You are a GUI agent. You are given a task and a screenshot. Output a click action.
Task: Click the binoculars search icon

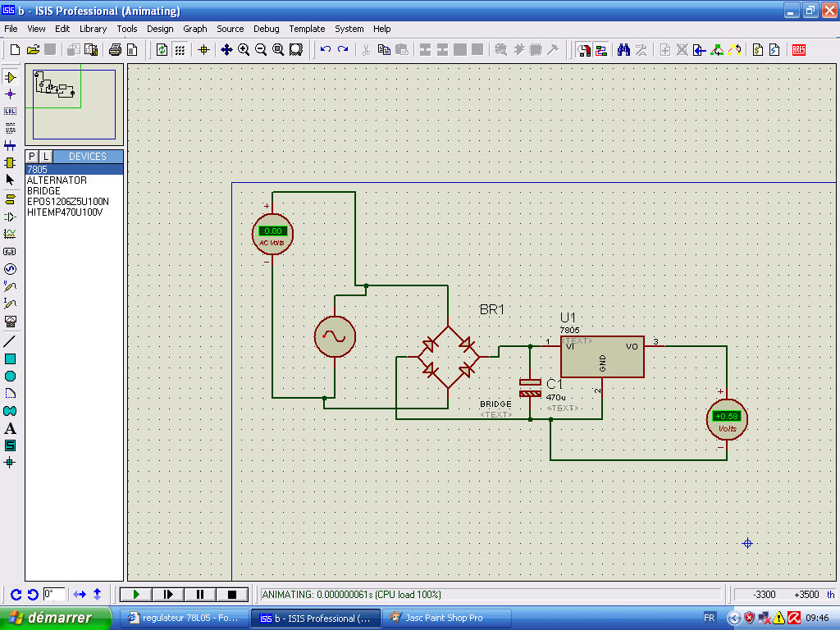[x=623, y=50]
